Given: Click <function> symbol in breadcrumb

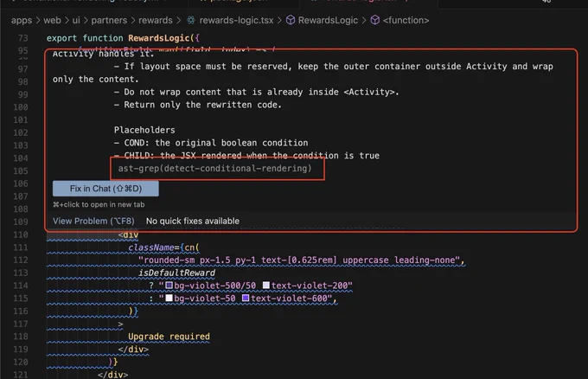Looking at the screenshot, I should coord(406,20).
